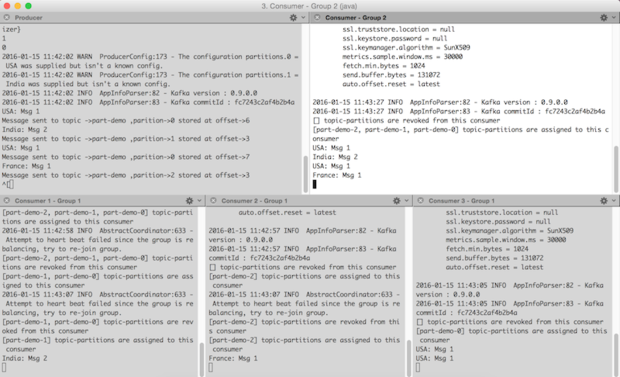The width and height of the screenshot is (620, 377).
Task: Click the yellow minimize window button
Action: pos(17,6)
